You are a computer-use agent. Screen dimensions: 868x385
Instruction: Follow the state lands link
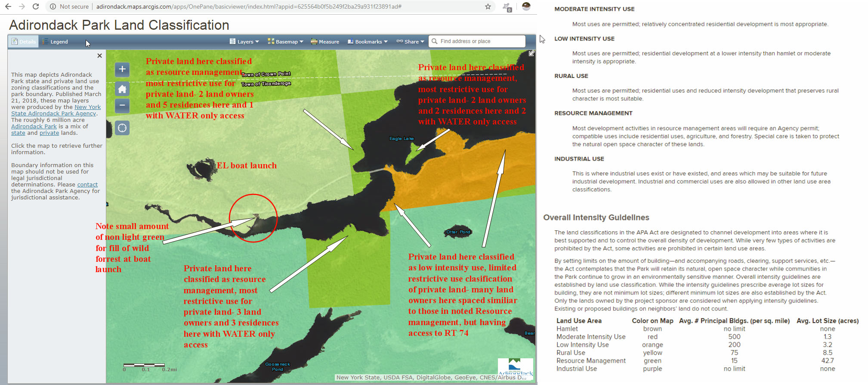pos(18,133)
